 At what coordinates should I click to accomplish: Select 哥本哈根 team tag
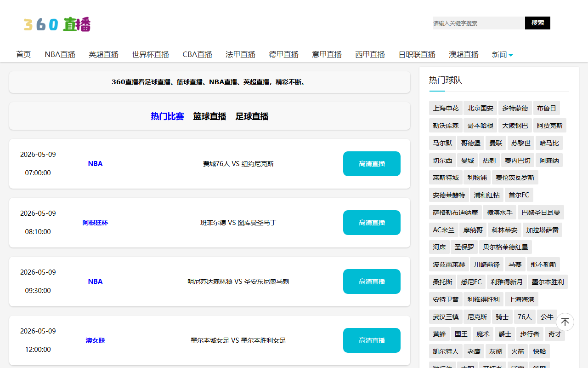(x=480, y=126)
